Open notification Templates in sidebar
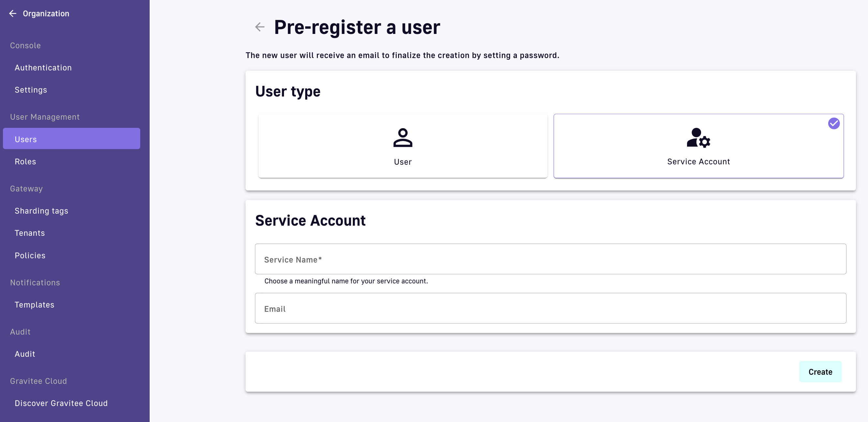This screenshot has width=868, height=422. [x=34, y=305]
